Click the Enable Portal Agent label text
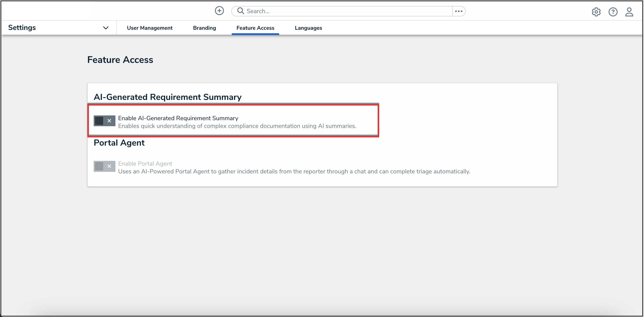This screenshot has width=644, height=317. (x=145, y=163)
